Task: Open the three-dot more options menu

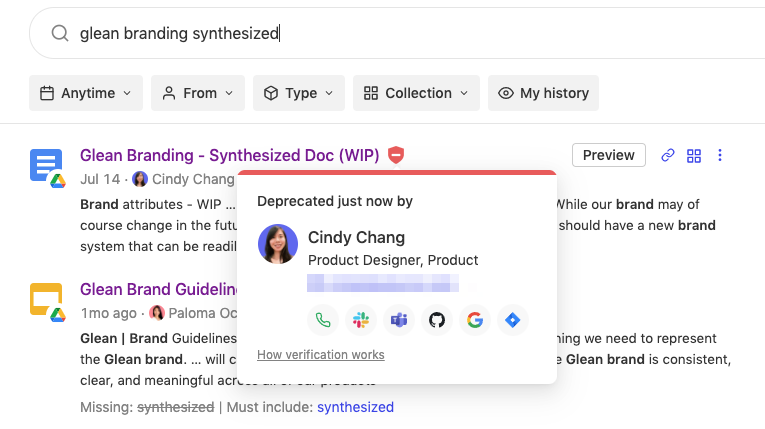Action: (720, 155)
